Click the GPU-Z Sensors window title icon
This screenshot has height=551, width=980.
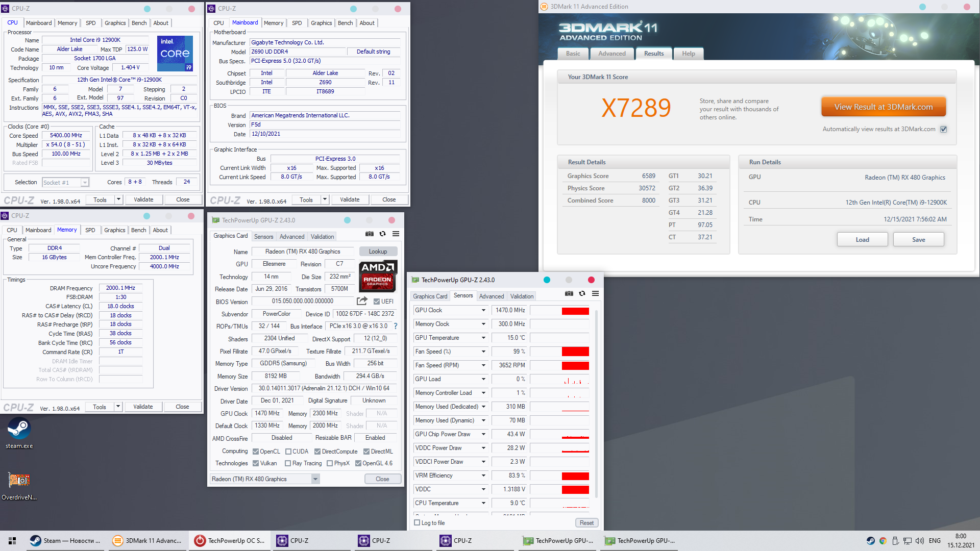click(x=415, y=280)
